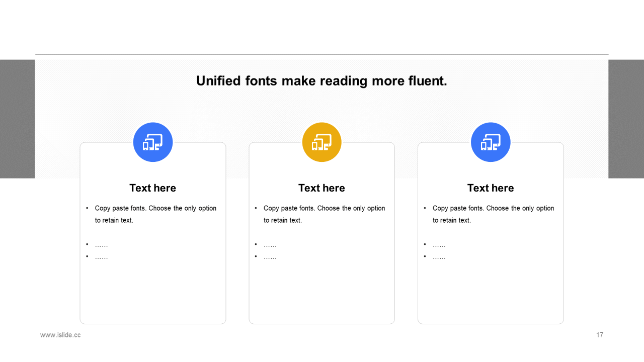Select the "Text here" heading in the middle card
Viewport: 644px width, 362px height.
point(321,188)
